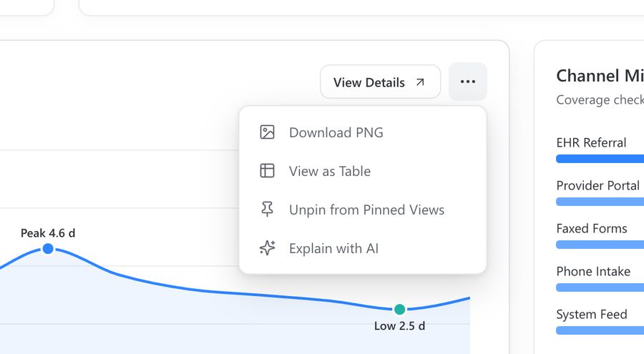Click the Low 2.5 d label
Image resolution: width=644 pixels, height=354 pixels.
coord(399,326)
